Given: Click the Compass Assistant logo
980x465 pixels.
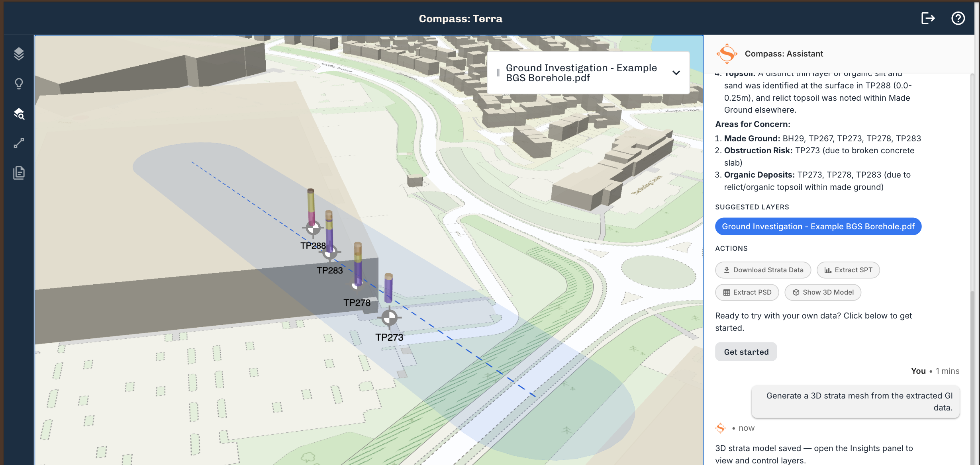Looking at the screenshot, I should 727,53.
